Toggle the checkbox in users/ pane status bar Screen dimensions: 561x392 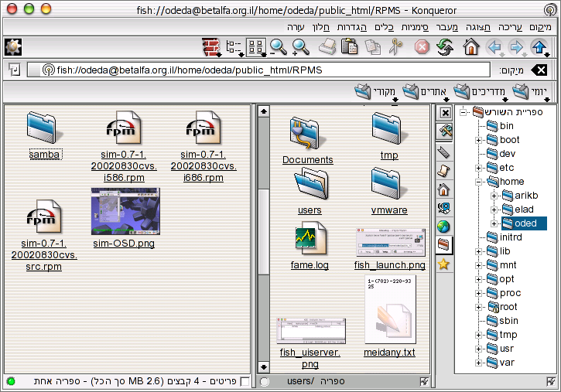pos(423,381)
